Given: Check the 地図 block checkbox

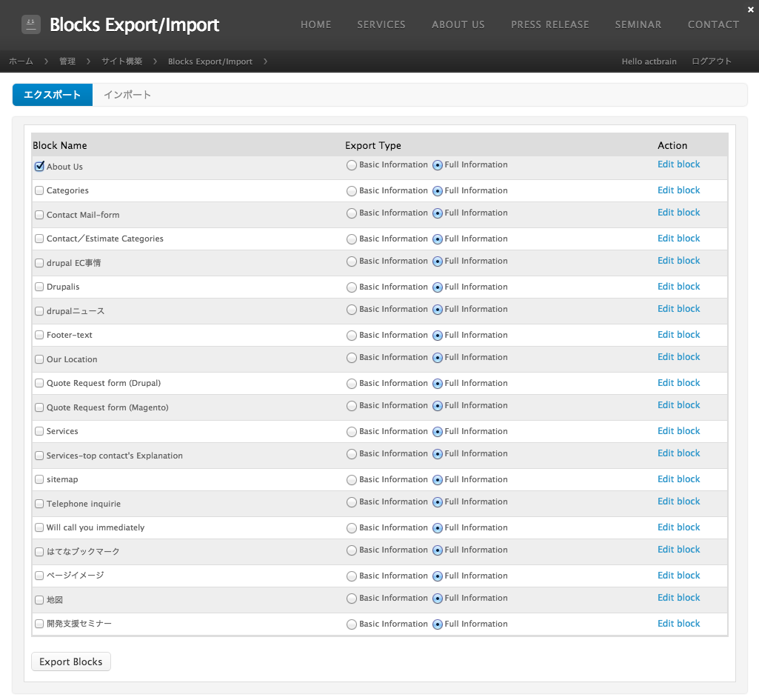Looking at the screenshot, I should 39,600.
